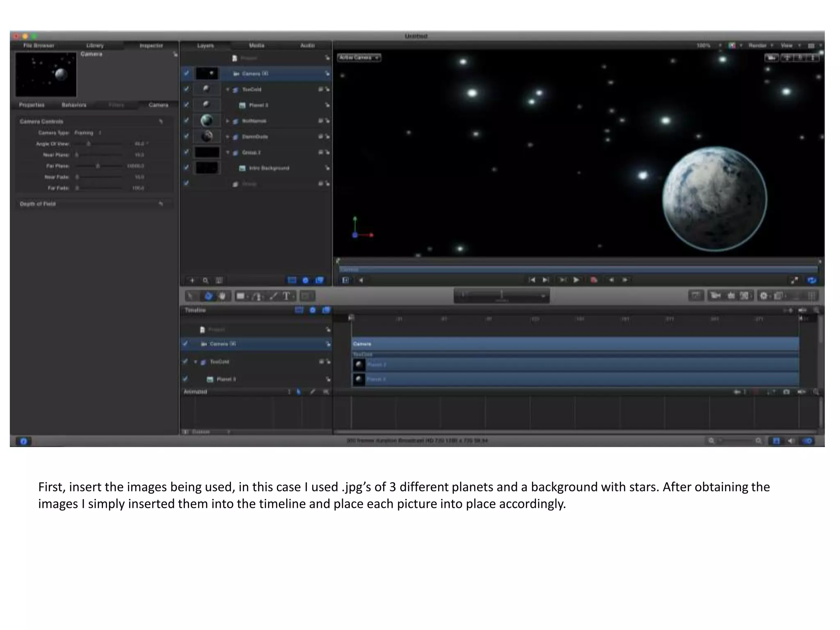Select the Rectangle shape tool
The width and height of the screenshot is (840, 630).
pos(241,296)
